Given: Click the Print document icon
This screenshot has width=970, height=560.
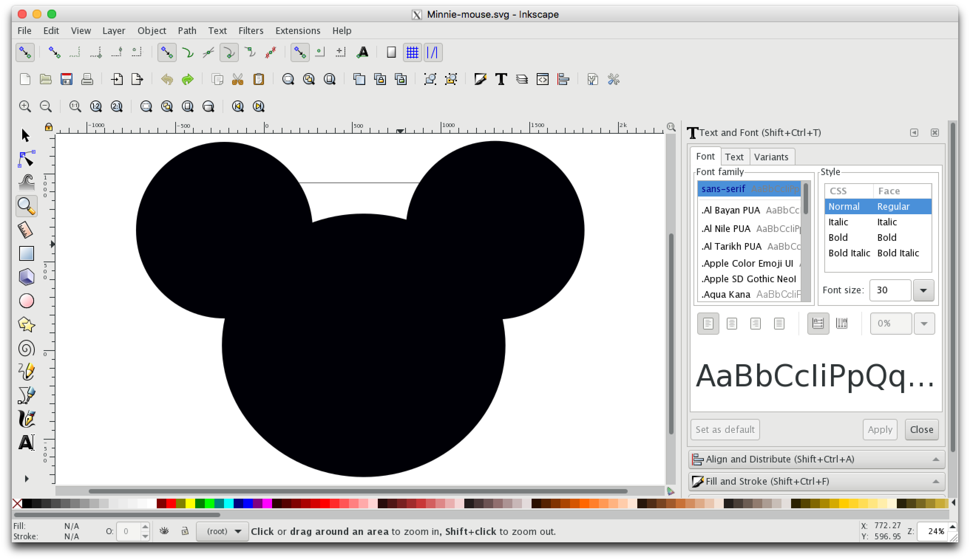Looking at the screenshot, I should coord(87,79).
